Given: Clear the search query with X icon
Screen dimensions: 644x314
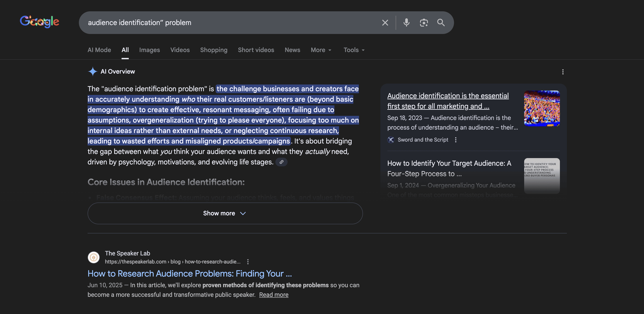Looking at the screenshot, I should coord(385,23).
